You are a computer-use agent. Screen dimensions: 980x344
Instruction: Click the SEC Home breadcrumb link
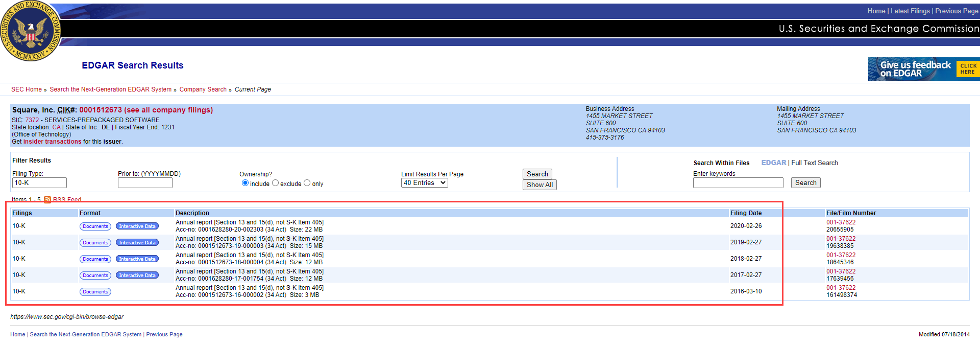click(x=27, y=89)
